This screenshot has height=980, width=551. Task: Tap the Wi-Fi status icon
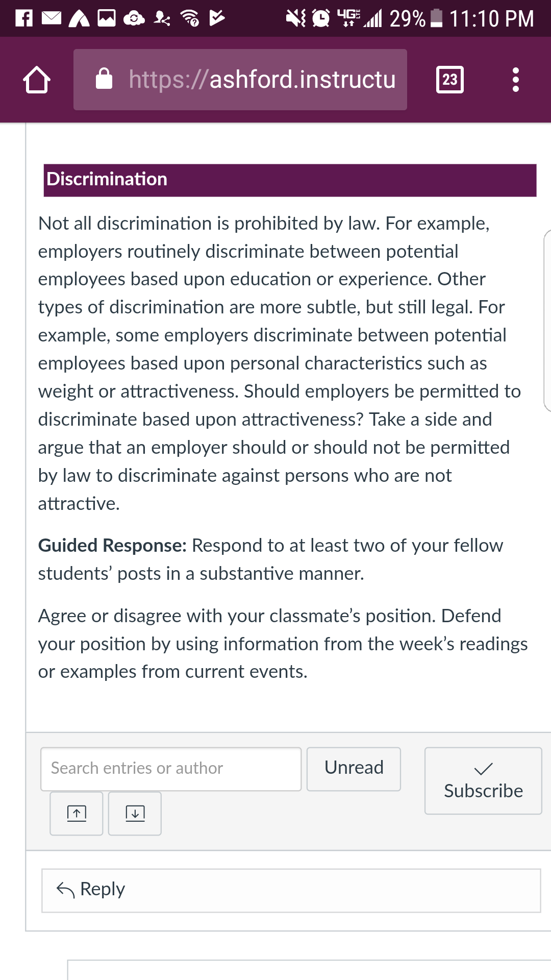[x=190, y=18]
